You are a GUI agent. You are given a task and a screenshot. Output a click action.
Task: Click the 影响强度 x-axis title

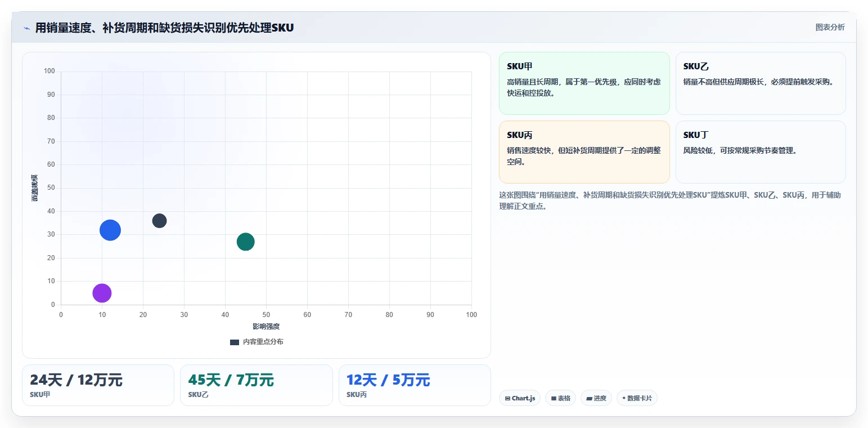(266, 327)
